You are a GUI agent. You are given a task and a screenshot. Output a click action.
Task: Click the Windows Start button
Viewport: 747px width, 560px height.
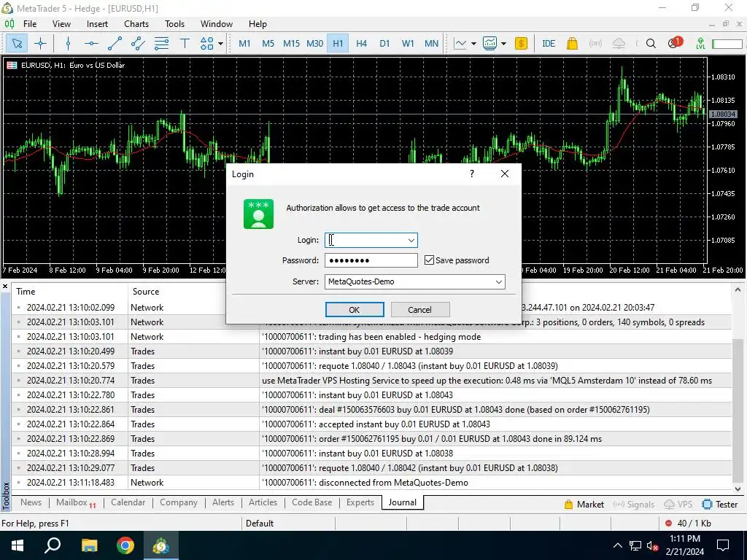[18, 545]
